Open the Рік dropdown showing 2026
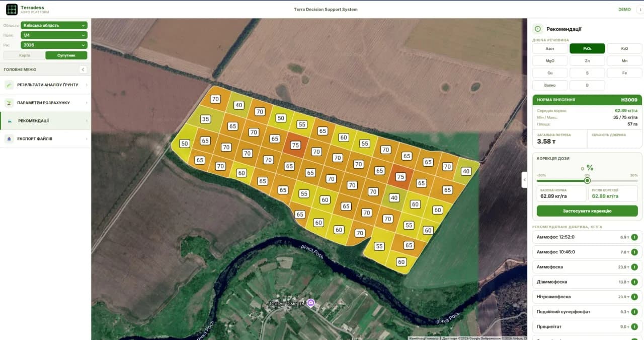This screenshot has width=644, height=340. (x=54, y=45)
